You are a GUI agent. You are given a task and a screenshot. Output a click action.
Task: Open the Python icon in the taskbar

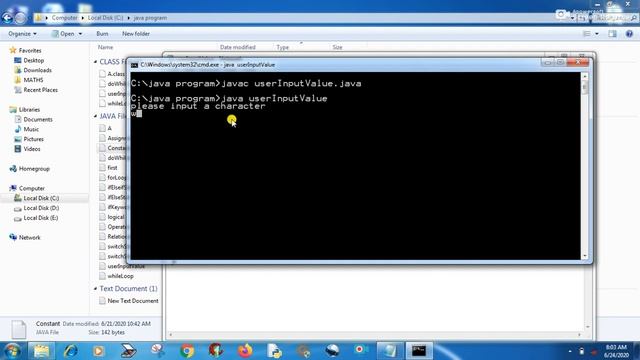tap(274, 351)
